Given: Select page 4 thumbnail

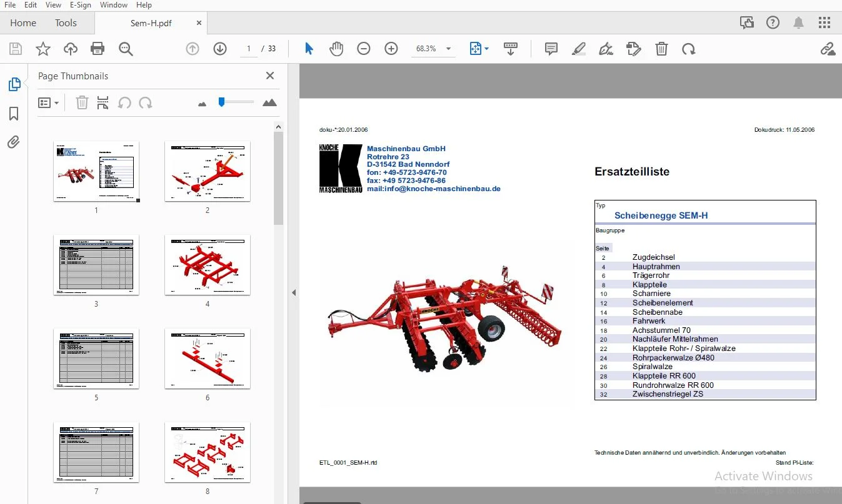Looking at the screenshot, I should click(x=208, y=265).
